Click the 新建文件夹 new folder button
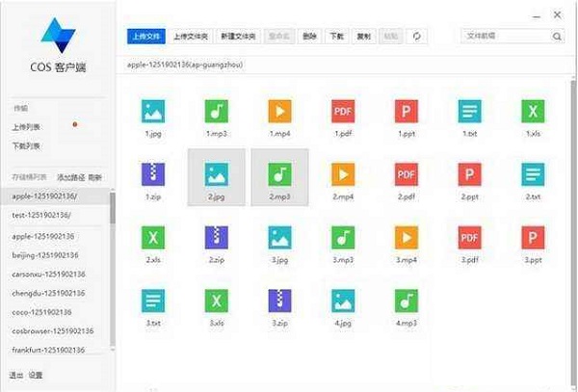The image size is (578, 392). pyautogui.click(x=238, y=37)
